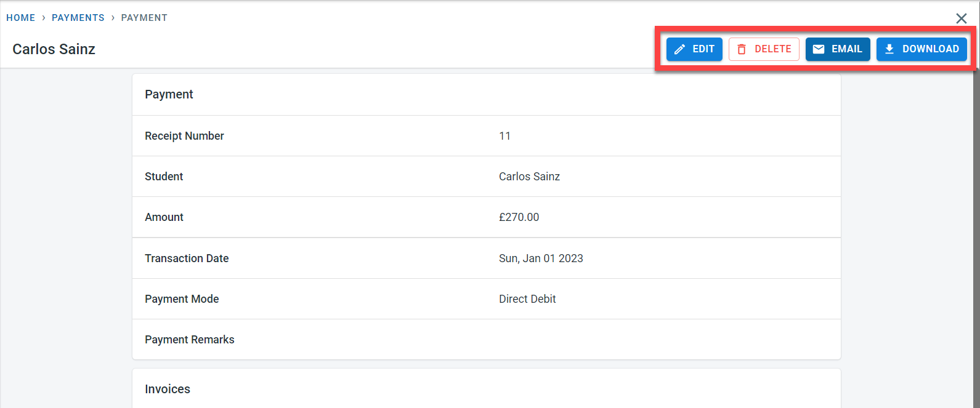Click the date Sun, Jan 01 2023

pyautogui.click(x=541, y=258)
